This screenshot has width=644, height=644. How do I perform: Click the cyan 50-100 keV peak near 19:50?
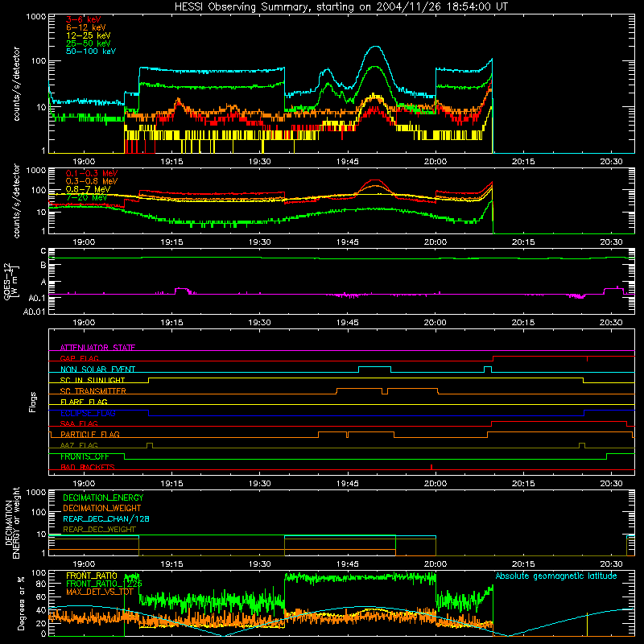[375, 47]
